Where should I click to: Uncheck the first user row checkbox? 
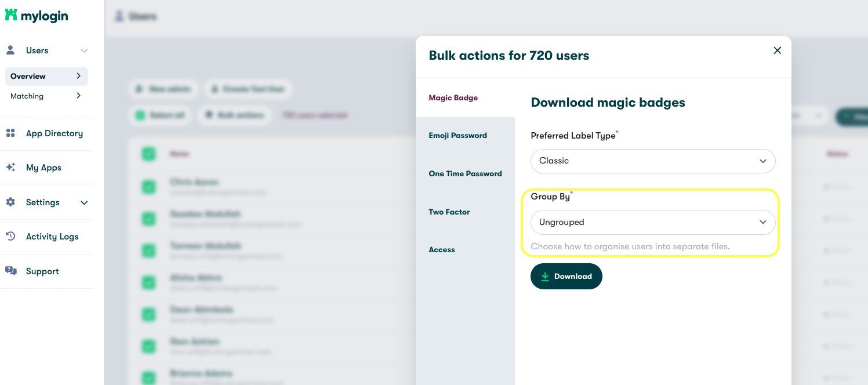pos(149,187)
